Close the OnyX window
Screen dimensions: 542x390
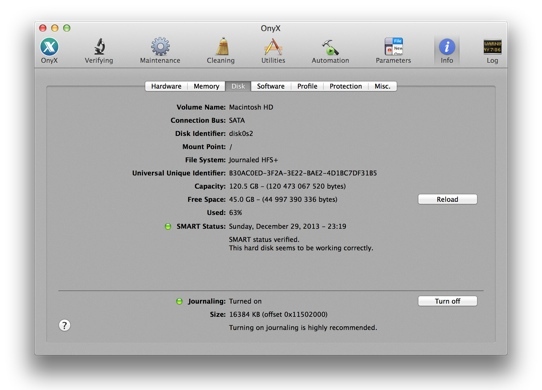pos(43,28)
